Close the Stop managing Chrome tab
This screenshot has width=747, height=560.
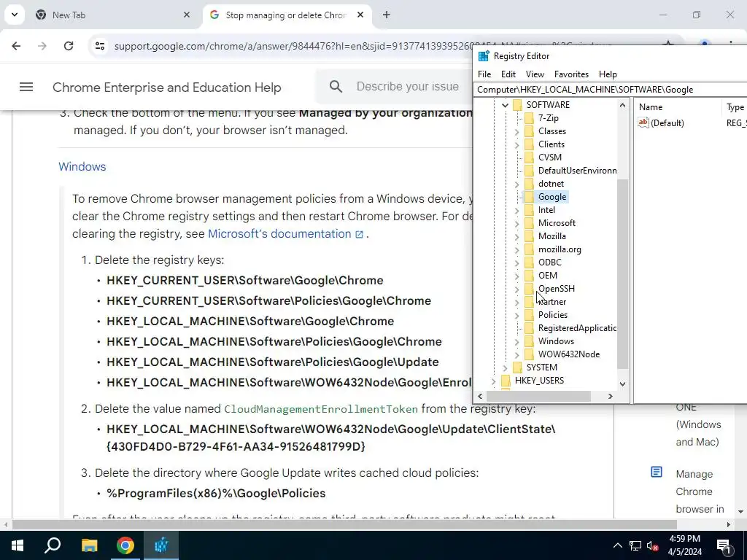click(x=360, y=15)
